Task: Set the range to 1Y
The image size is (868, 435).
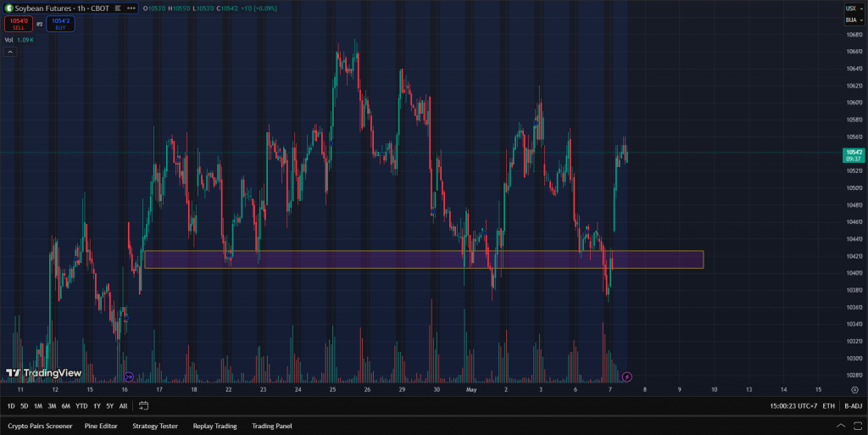Action: [97, 406]
